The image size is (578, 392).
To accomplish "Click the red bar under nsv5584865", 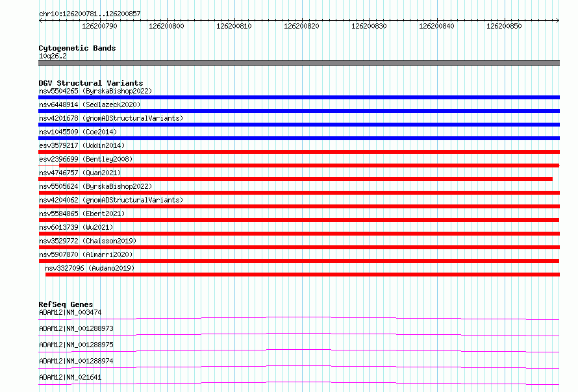I will click(x=299, y=220).
